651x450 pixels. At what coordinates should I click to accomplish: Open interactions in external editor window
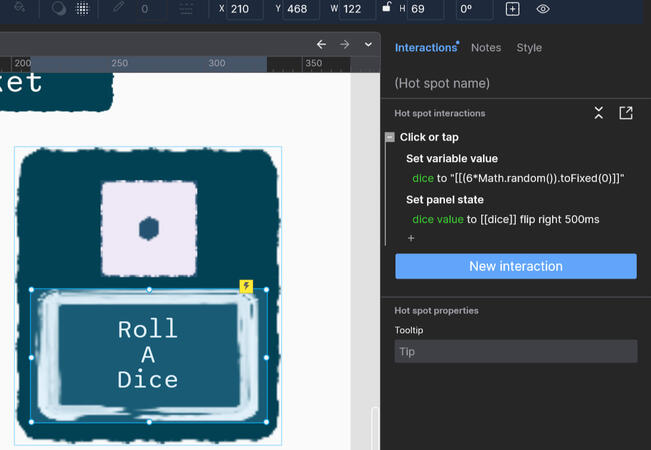[626, 113]
